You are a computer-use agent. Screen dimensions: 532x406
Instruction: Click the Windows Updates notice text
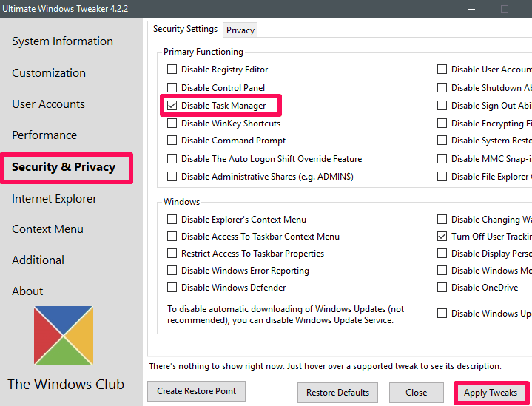point(286,314)
